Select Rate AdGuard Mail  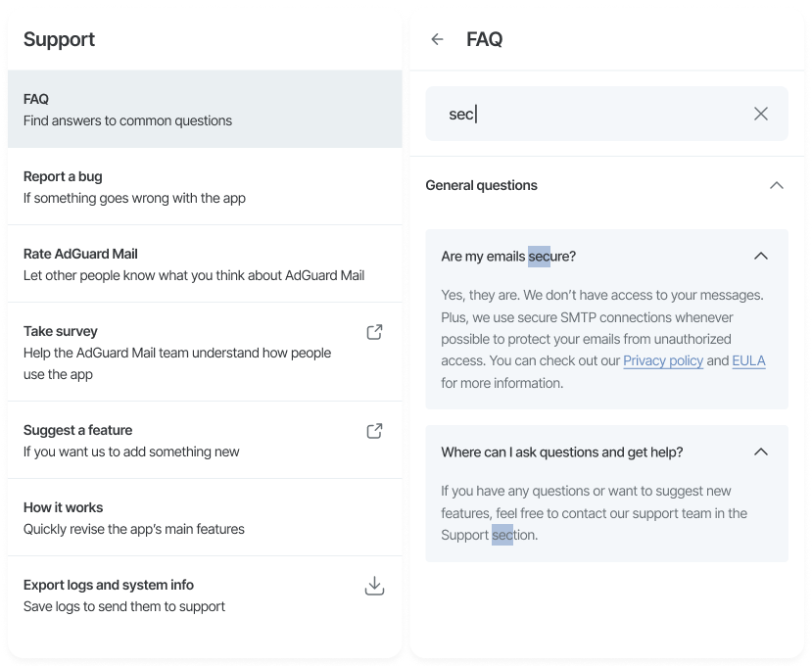(196, 263)
